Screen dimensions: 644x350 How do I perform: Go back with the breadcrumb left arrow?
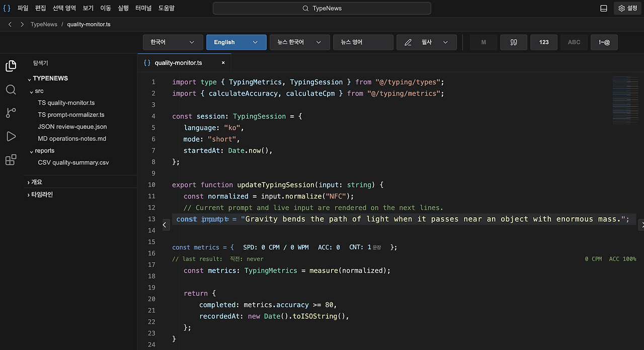point(10,24)
